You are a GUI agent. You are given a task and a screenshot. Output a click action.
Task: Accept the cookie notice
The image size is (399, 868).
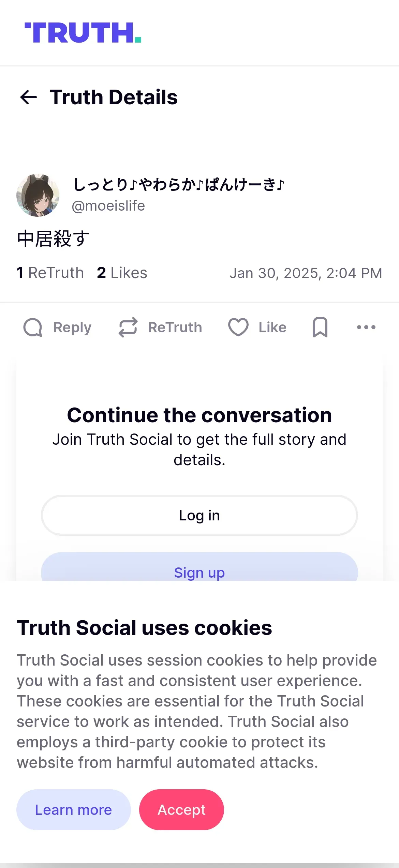click(x=181, y=810)
